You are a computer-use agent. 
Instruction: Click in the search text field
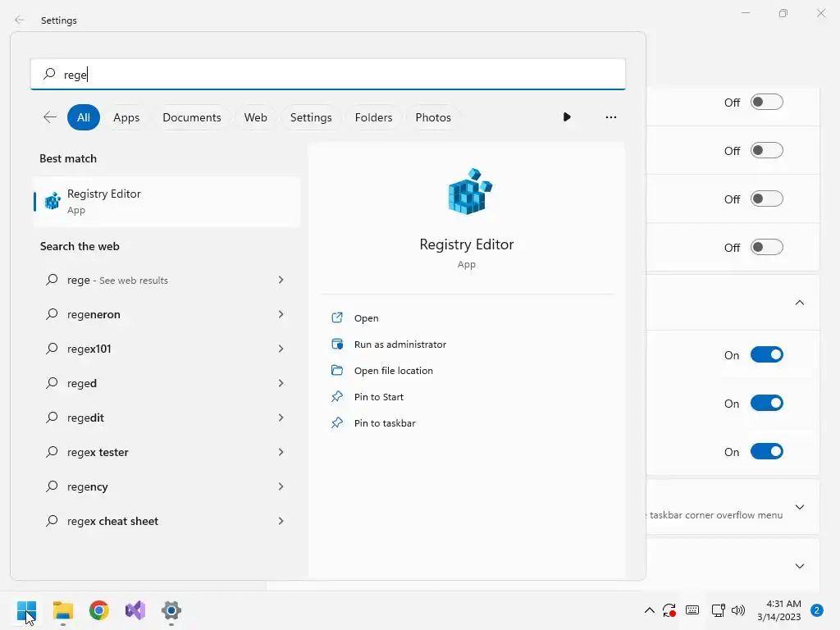[328, 74]
